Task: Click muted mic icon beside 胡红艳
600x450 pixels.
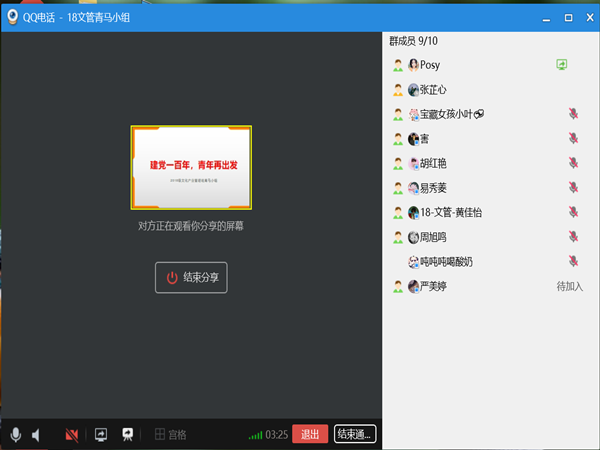Action: [573, 163]
